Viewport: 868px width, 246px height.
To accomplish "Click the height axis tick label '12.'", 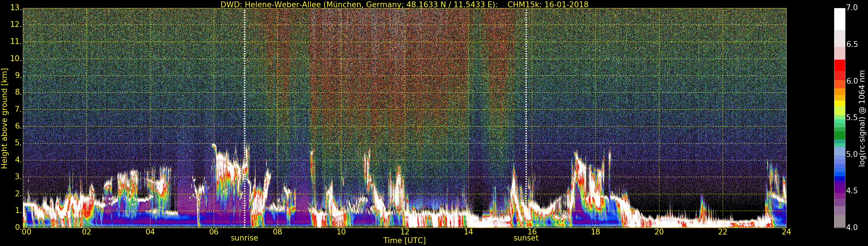I will pyautogui.click(x=16, y=25).
